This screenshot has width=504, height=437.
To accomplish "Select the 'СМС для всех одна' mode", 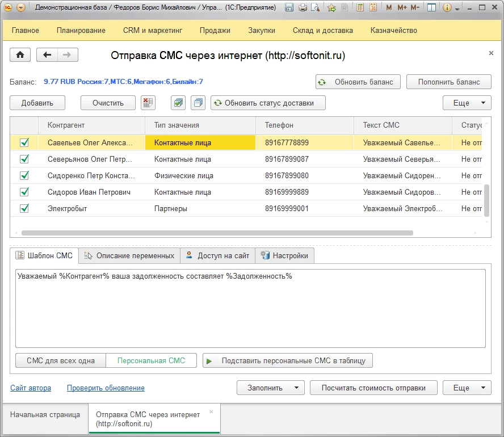I will pyautogui.click(x=61, y=360).
